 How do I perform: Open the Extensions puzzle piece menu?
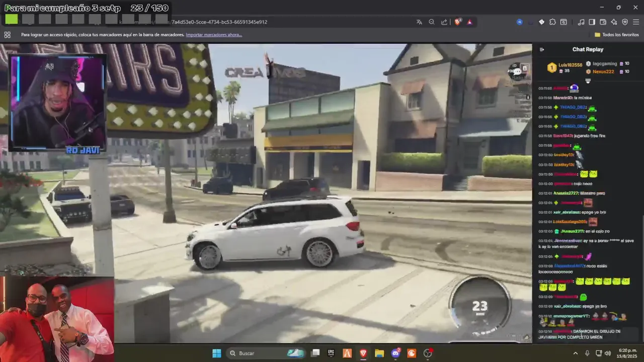click(x=552, y=22)
